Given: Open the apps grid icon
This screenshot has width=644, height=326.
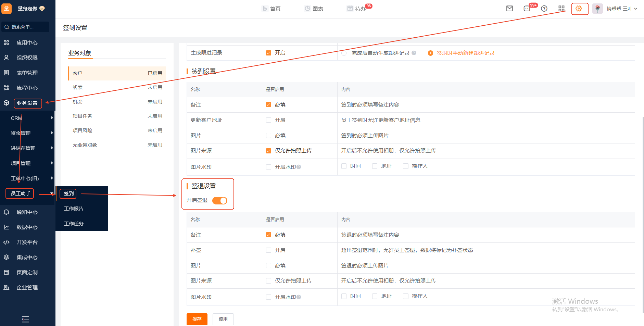Looking at the screenshot, I should [x=561, y=9].
